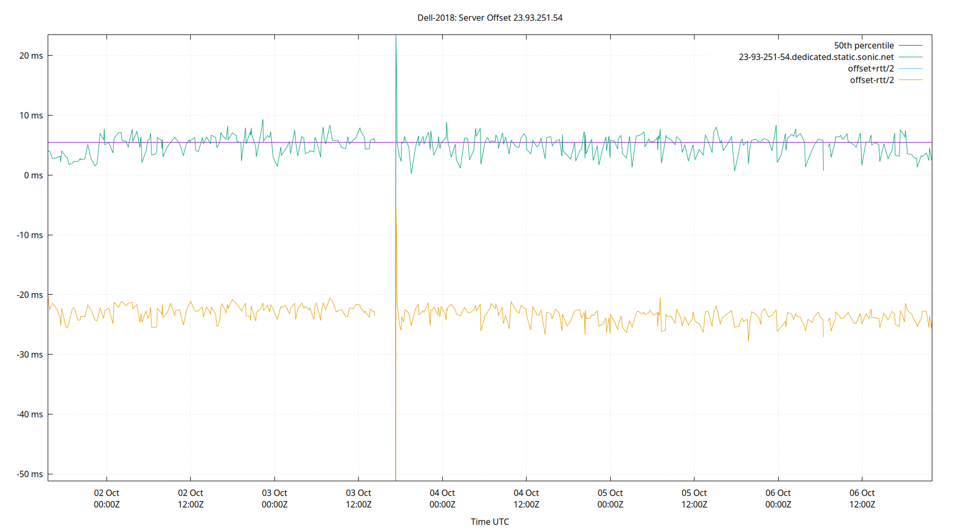Click the 05 Oct 00:00Z x-axis label
The image size is (980, 530).
coord(610,499)
